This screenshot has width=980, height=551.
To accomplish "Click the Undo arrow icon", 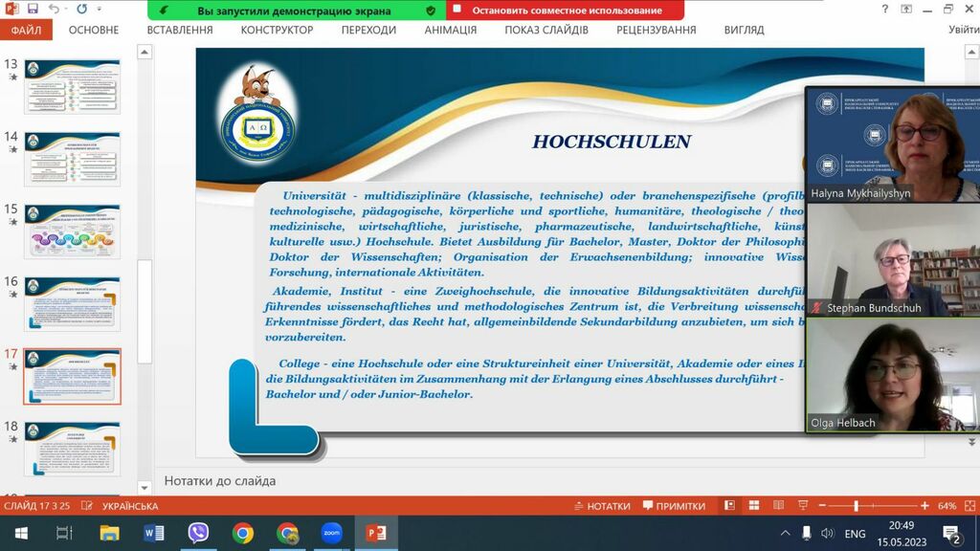I will 54,10.
